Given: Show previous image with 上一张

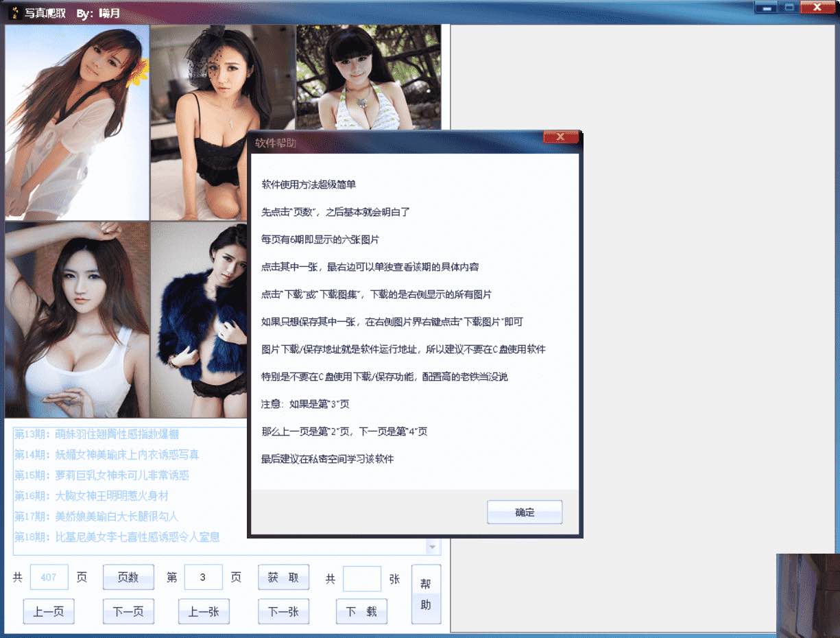Looking at the screenshot, I should pyautogui.click(x=204, y=611).
